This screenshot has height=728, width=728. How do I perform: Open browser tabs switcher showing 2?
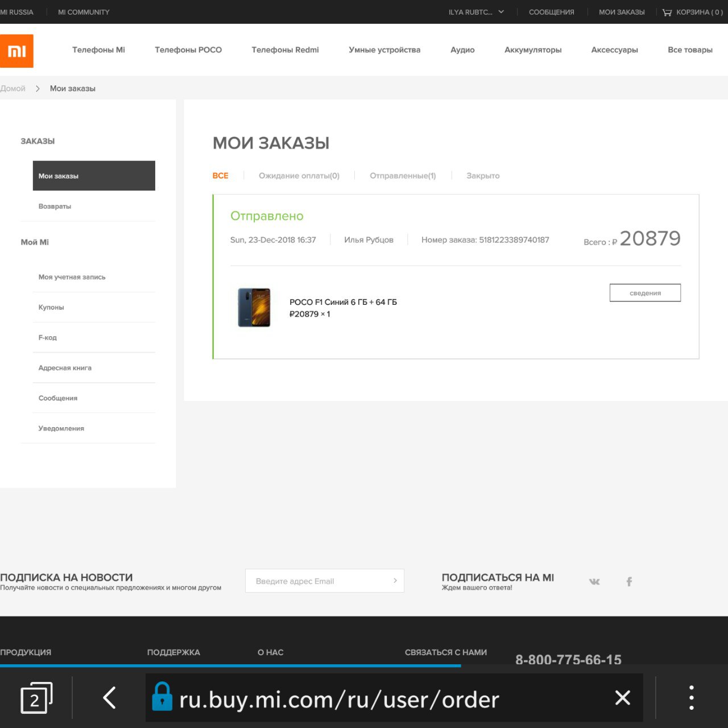[x=36, y=697]
